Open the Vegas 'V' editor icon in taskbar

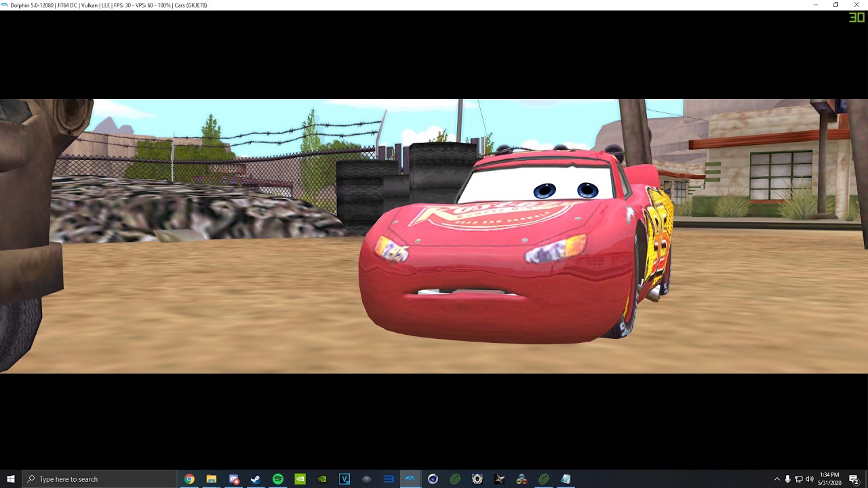pyautogui.click(x=344, y=479)
